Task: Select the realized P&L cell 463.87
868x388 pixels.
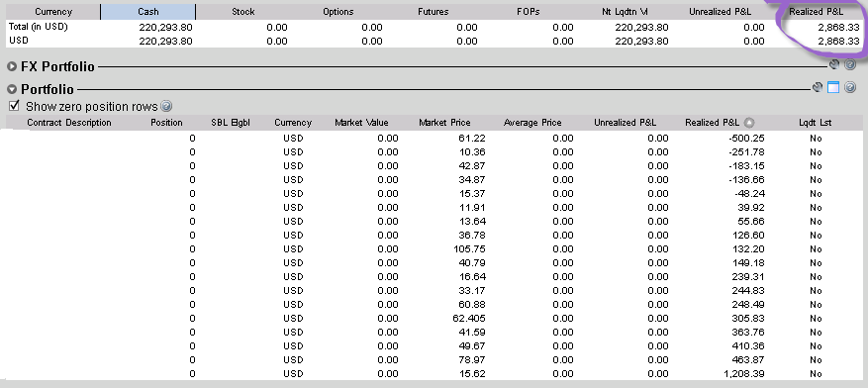Action: (749, 359)
